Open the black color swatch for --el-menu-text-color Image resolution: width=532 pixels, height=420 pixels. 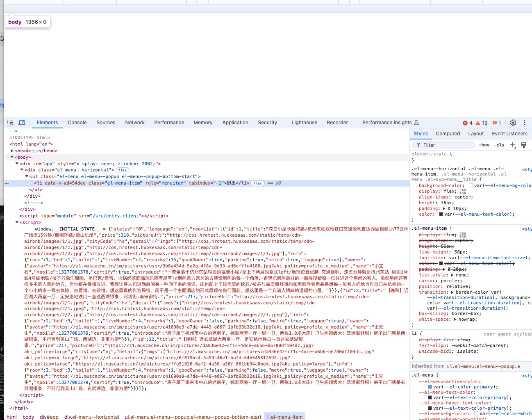pyautogui.click(x=441, y=214)
